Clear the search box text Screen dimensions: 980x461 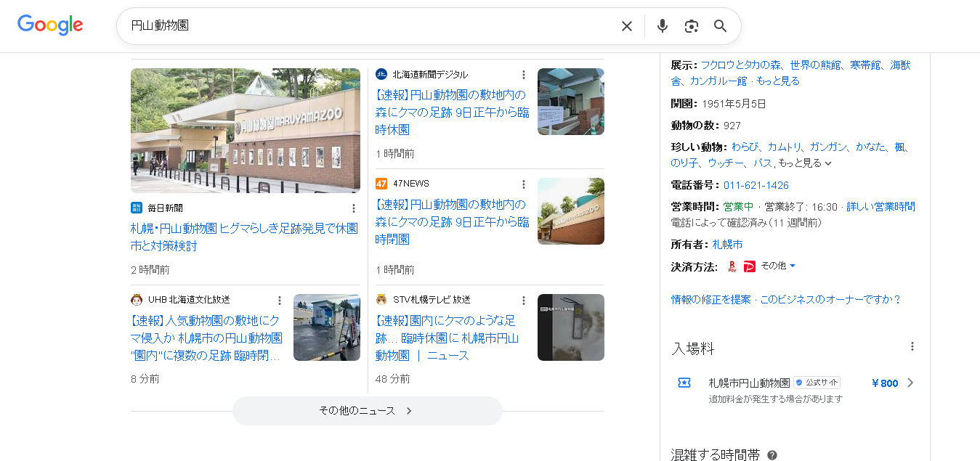pyautogui.click(x=626, y=26)
